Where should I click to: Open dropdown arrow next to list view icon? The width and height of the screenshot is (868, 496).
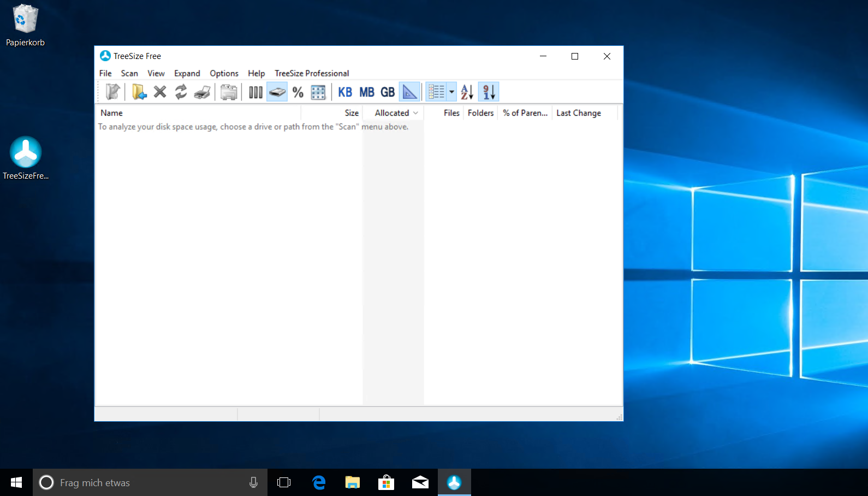click(x=451, y=92)
